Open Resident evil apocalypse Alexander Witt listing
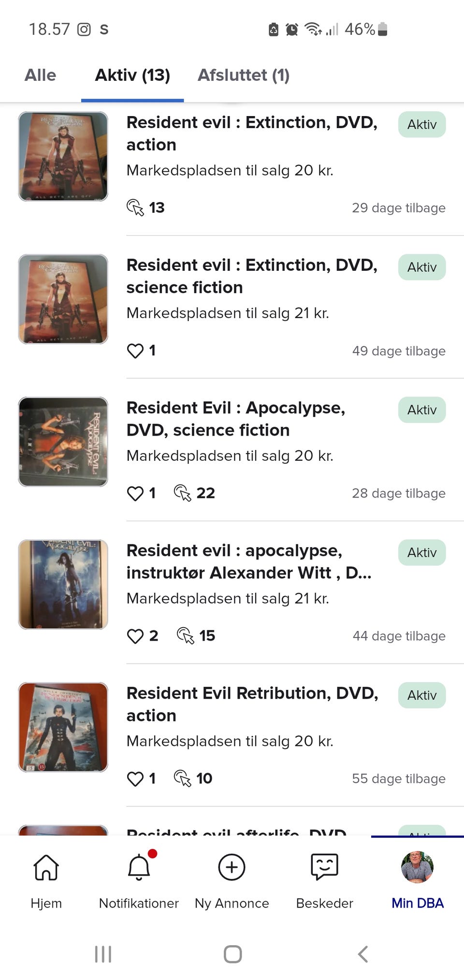This screenshot has height=980, width=464. (x=248, y=561)
